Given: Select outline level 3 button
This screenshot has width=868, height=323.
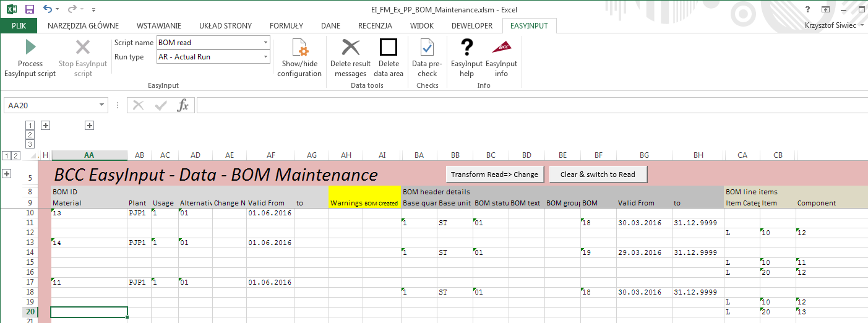Looking at the screenshot, I should pyautogui.click(x=30, y=144).
